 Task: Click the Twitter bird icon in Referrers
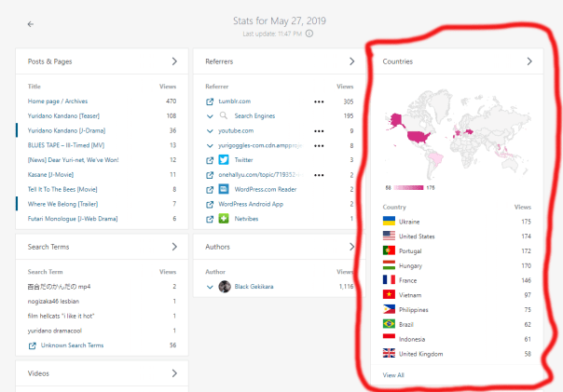pos(224,160)
